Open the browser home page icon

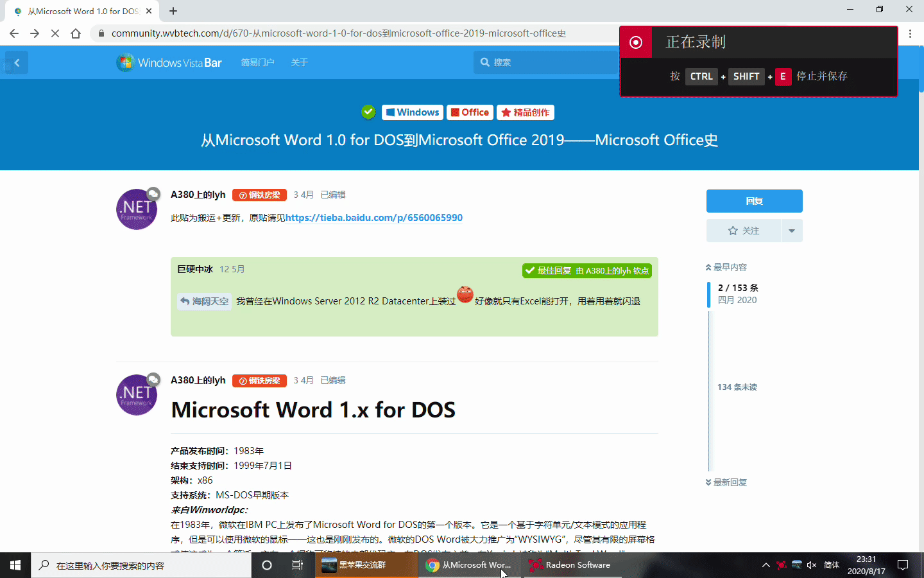click(x=76, y=33)
